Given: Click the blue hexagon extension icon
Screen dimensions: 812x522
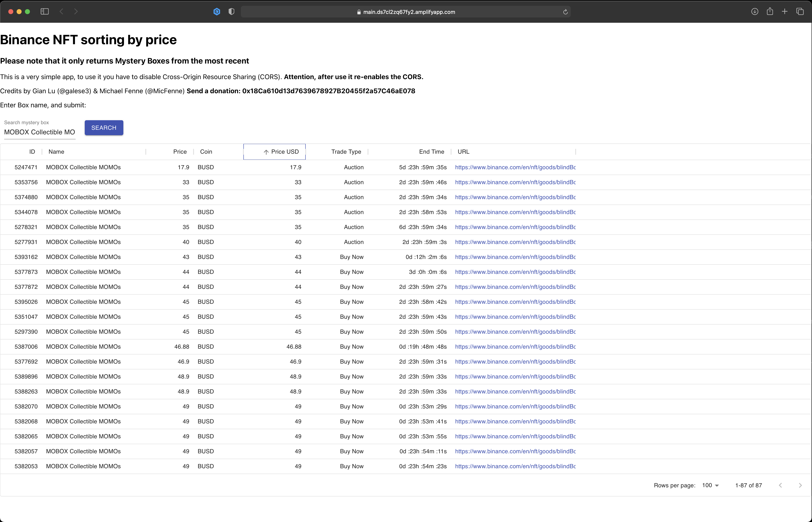Looking at the screenshot, I should 217,12.
